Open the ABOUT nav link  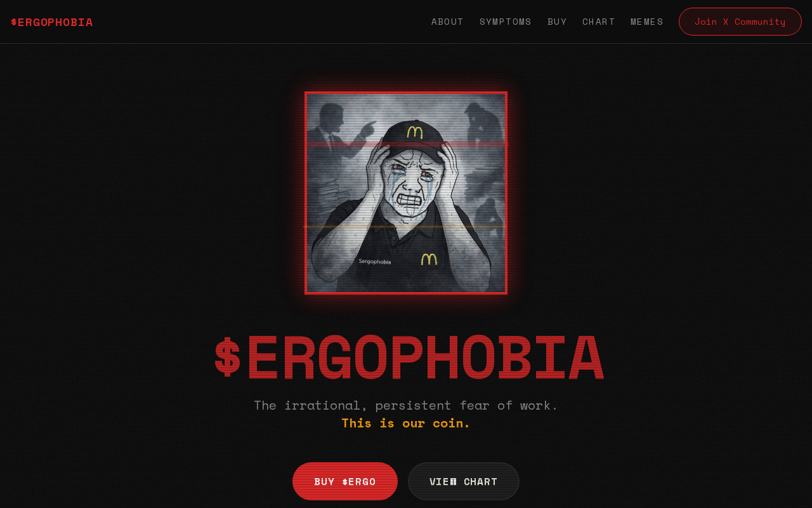(447, 22)
